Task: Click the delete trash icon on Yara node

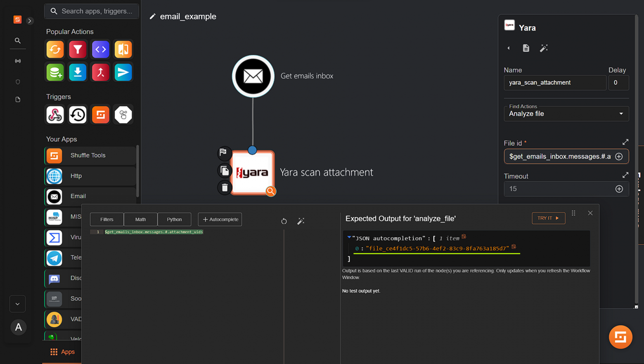Action: [x=224, y=187]
